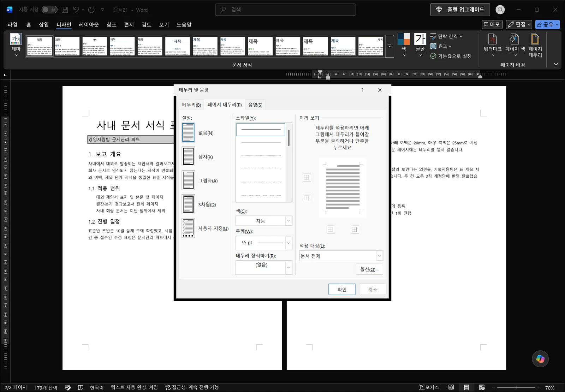This screenshot has height=392, width=565.
Task: Open the Copilot floating icon
Action: (x=540, y=359)
